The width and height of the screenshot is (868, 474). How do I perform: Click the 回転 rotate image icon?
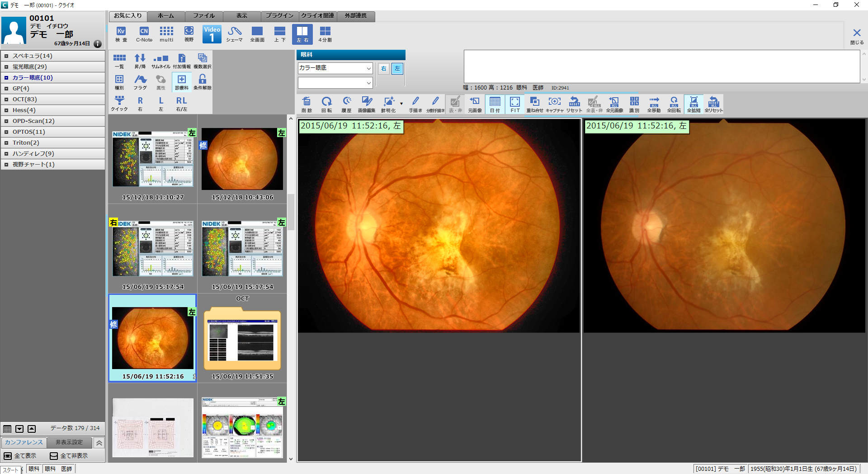click(326, 104)
